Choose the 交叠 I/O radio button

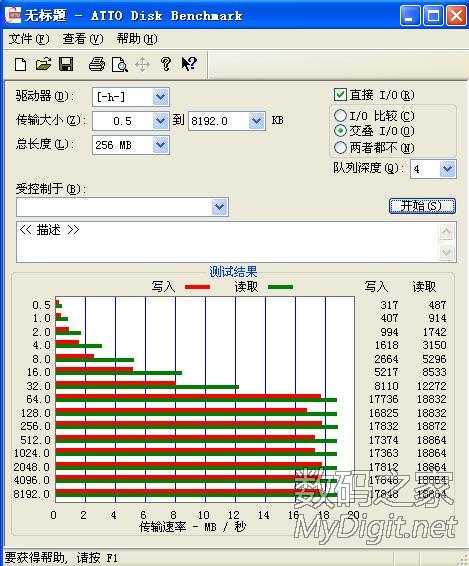(340, 131)
